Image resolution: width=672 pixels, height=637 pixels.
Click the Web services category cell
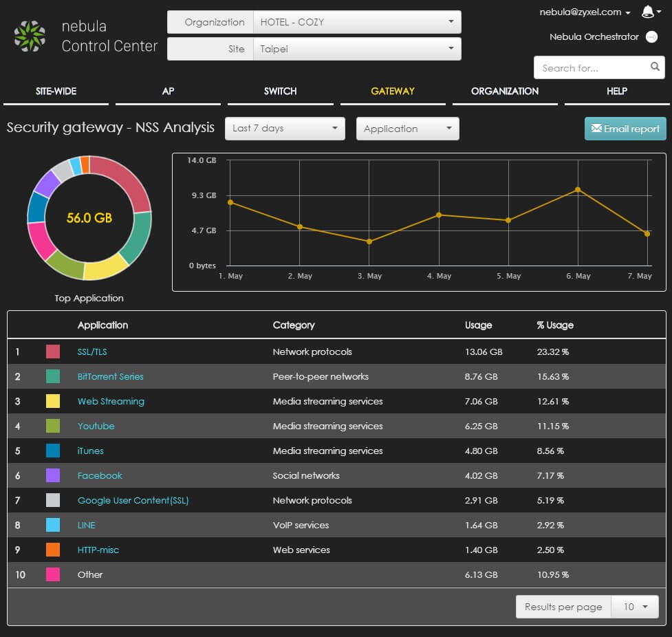tap(301, 550)
